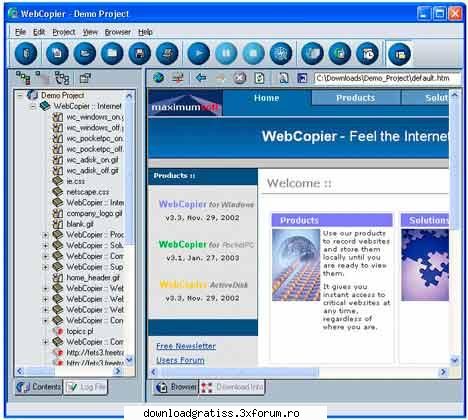
Task: Click the maximumsoft logo on the page
Action: (185, 104)
